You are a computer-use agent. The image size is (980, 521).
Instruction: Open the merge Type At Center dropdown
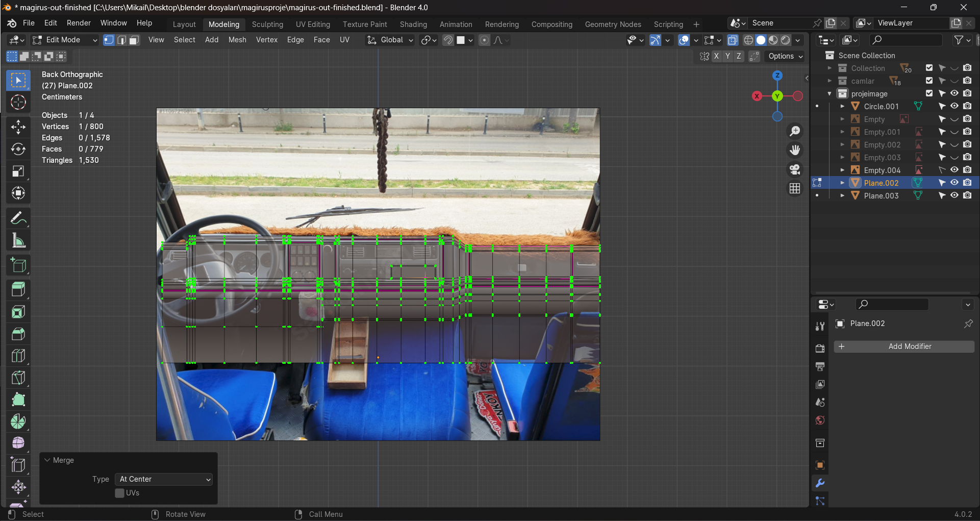(x=164, y=479)
